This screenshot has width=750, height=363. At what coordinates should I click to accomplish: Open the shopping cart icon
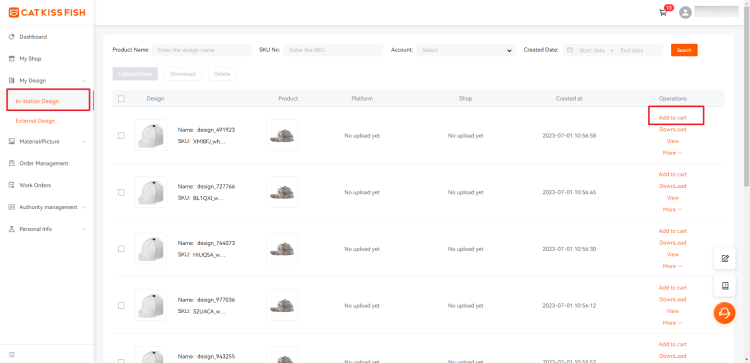[662, 12]
